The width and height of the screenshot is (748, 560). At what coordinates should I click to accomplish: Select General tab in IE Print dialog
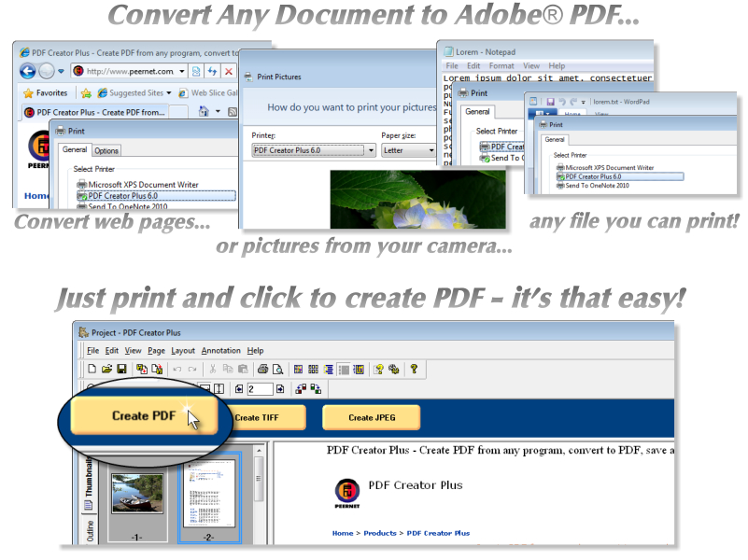[x=75, y=149]
